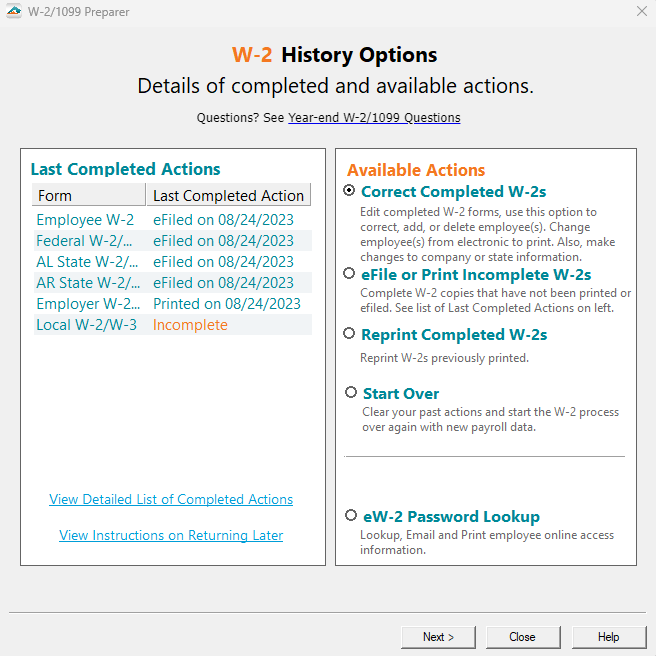Click the W-2/1099 Preparer app icon

13,11
